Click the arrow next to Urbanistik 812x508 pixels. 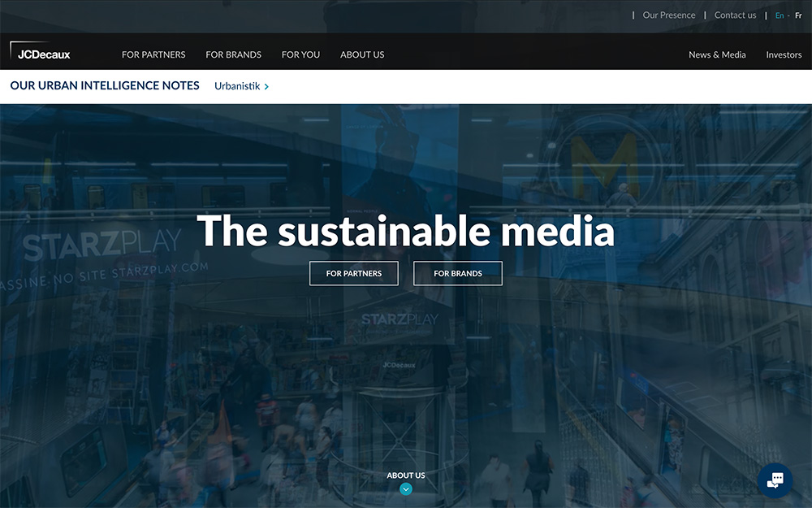point(266,87)
